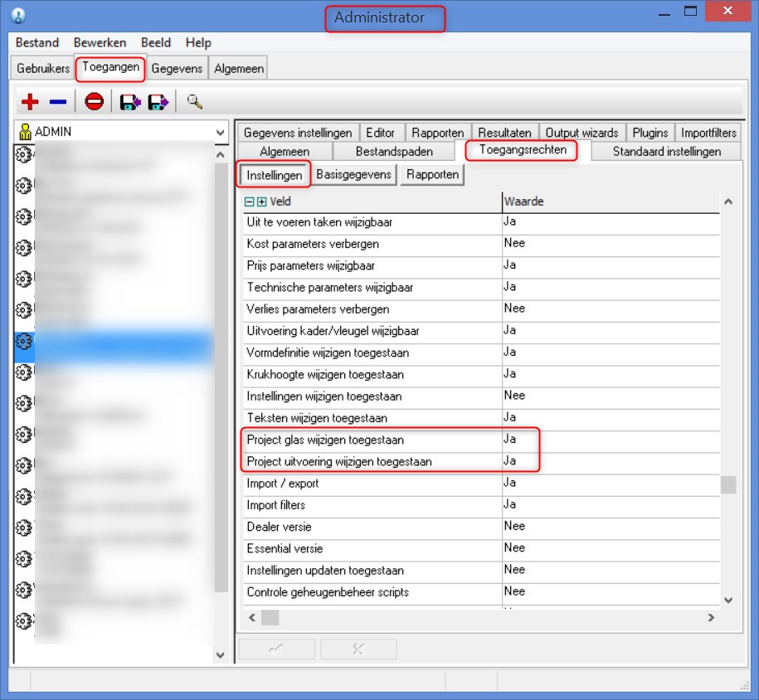Click the X cancel button below table

click(358, 649)
